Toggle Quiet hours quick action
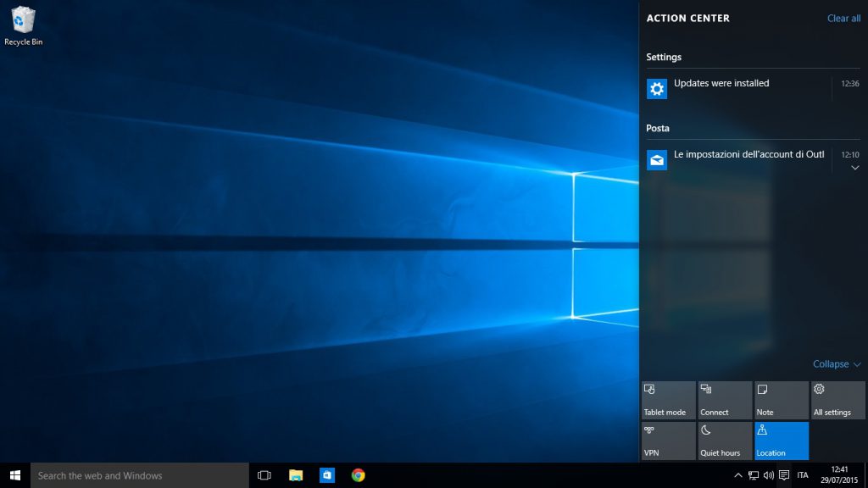Viewport: 868px width, 488px height. click(x=725, y=441)
